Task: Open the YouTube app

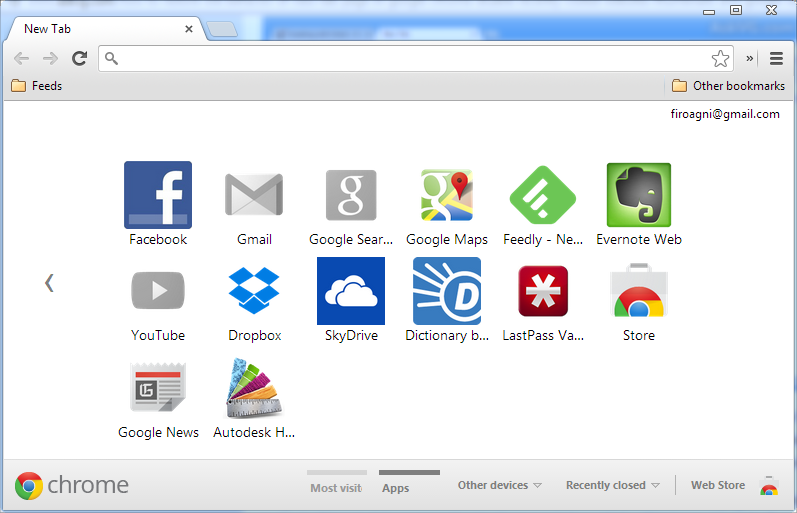Action: 158,291
